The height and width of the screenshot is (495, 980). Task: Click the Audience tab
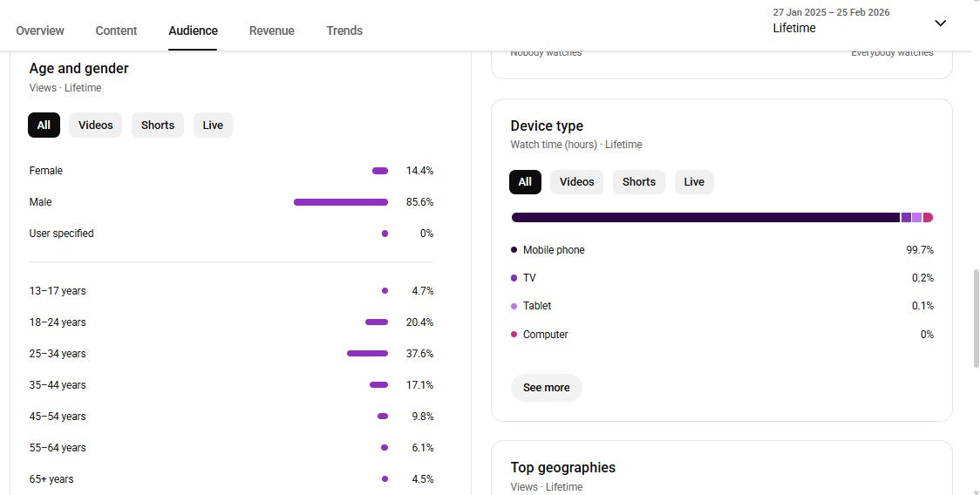(x=193, y=31)
